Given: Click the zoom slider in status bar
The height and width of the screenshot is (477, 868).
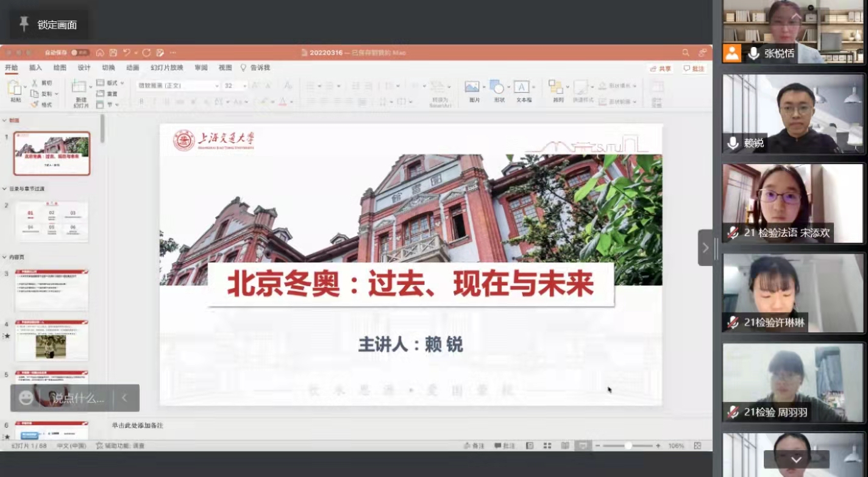Looking at the screenshot, I should 629,446.
